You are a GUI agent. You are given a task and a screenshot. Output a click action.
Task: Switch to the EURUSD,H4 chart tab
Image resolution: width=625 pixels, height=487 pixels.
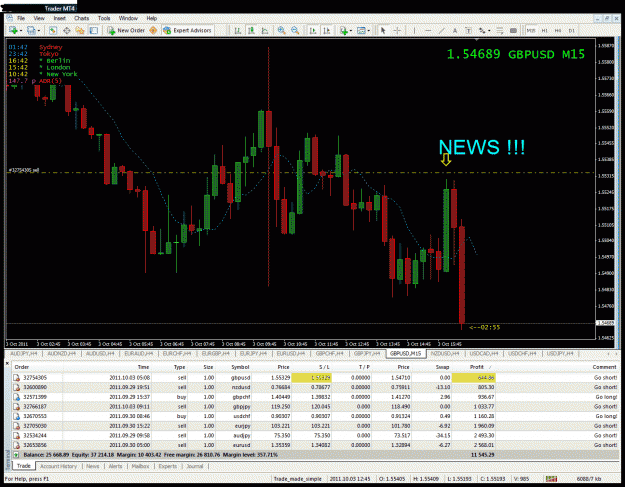coord(291,354)
